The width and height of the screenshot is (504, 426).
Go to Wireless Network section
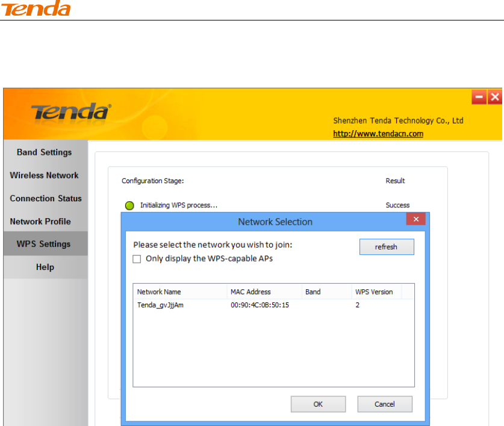[x=45, y=175]
